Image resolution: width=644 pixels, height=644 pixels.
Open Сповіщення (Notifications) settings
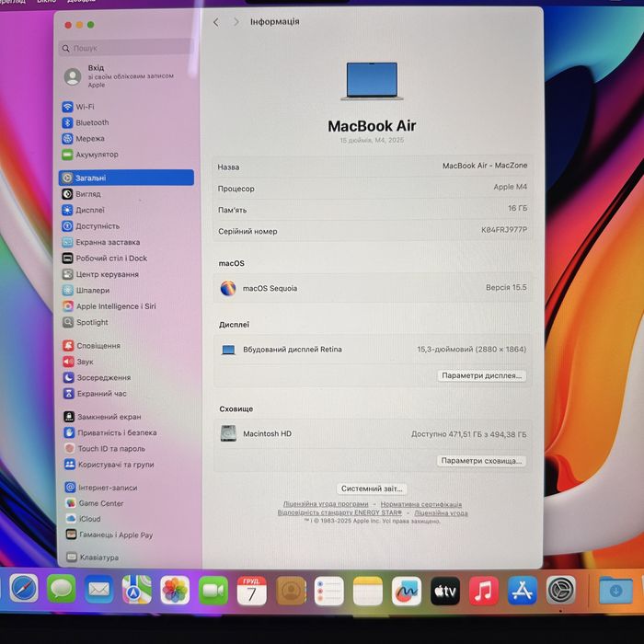[92, 346]
